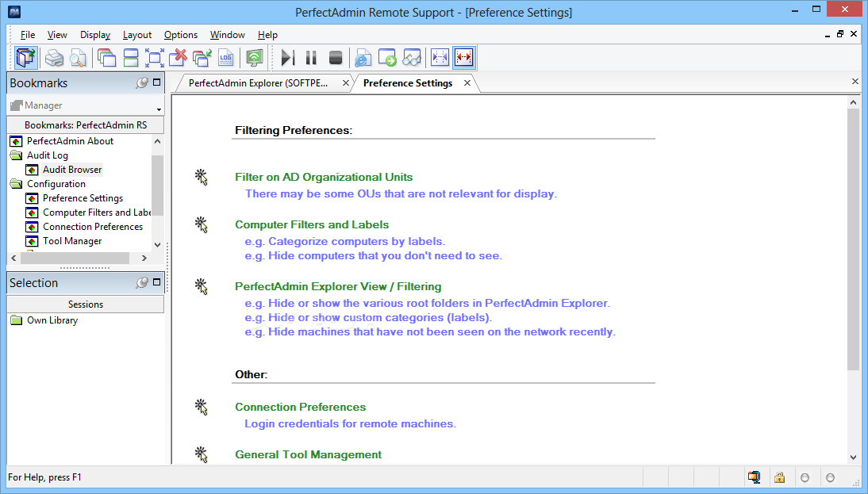Click the stop toolbar button
The image size is (868, 494).
336,58
